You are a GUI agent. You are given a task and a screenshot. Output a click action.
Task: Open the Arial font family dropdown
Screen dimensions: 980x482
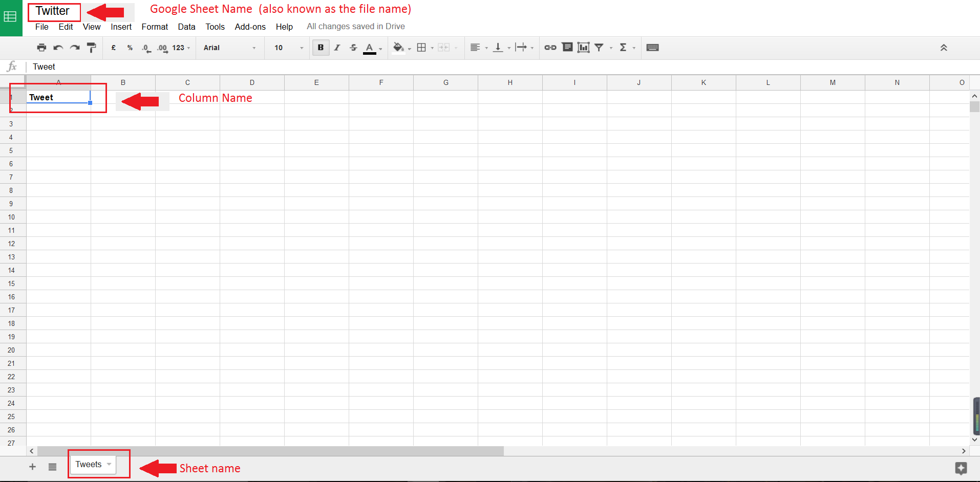tap(229, 48)
